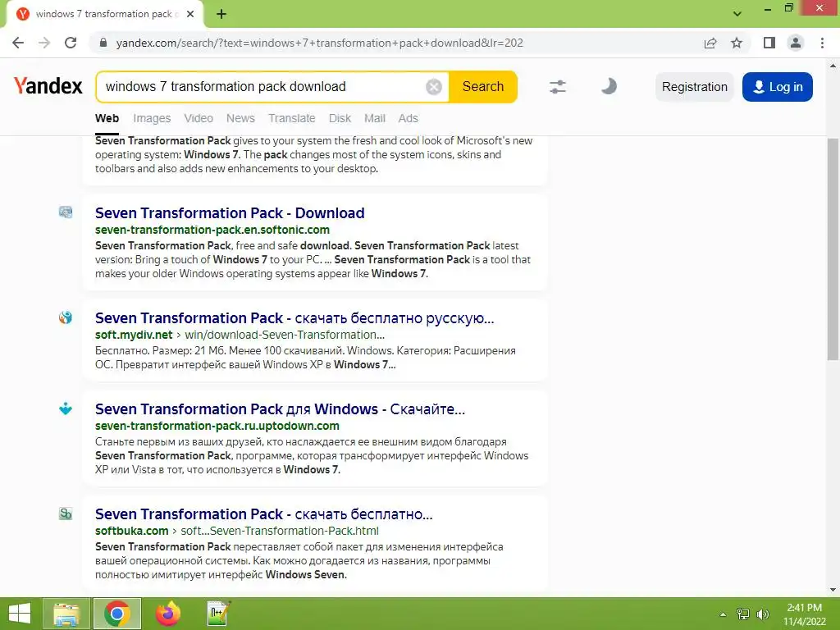Screen dimensions: 840x630
Task: Open the Disk tab
Action: click(x=340, y=118)
